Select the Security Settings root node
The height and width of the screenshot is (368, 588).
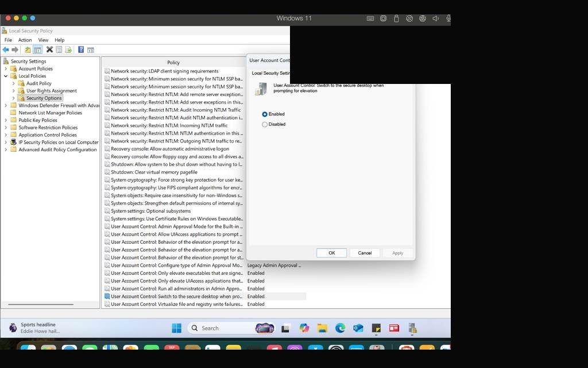pyautogui.click(x=29, y=61)
